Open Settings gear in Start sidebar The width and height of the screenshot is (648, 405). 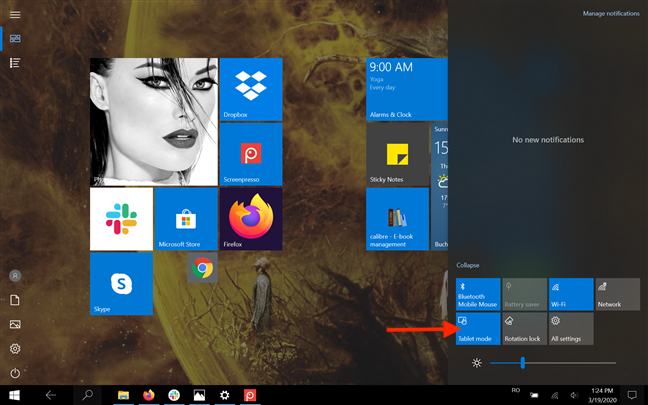[15, 349]
